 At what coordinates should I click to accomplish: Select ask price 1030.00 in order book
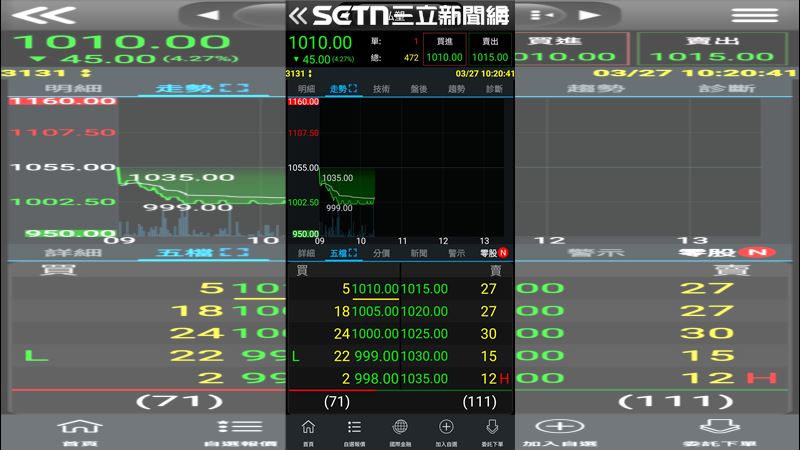coord(424,356)
